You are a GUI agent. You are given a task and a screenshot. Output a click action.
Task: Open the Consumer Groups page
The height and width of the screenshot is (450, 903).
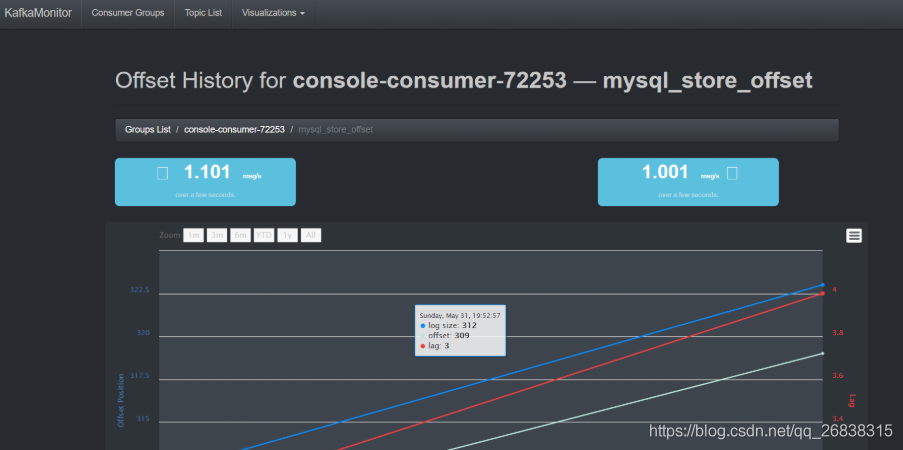(x=128, y=13)
